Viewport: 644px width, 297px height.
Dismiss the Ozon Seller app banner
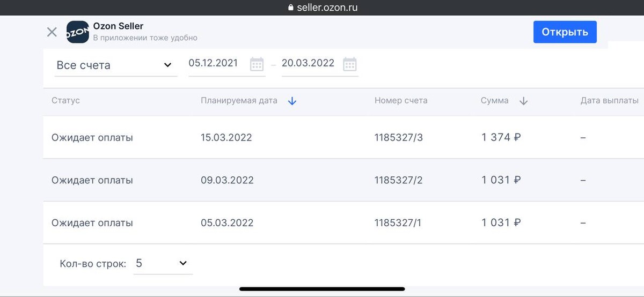(x=52, y=32)
